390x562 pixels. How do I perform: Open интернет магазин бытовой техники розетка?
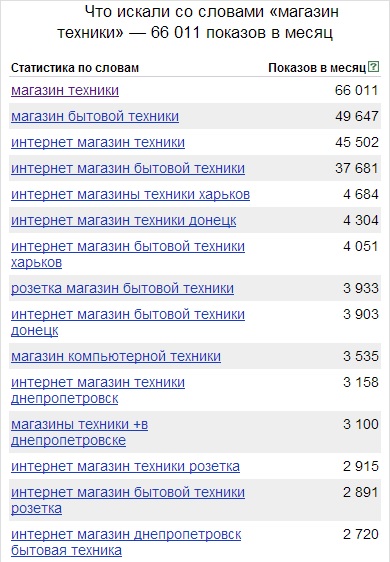click(x=128, y=500)
